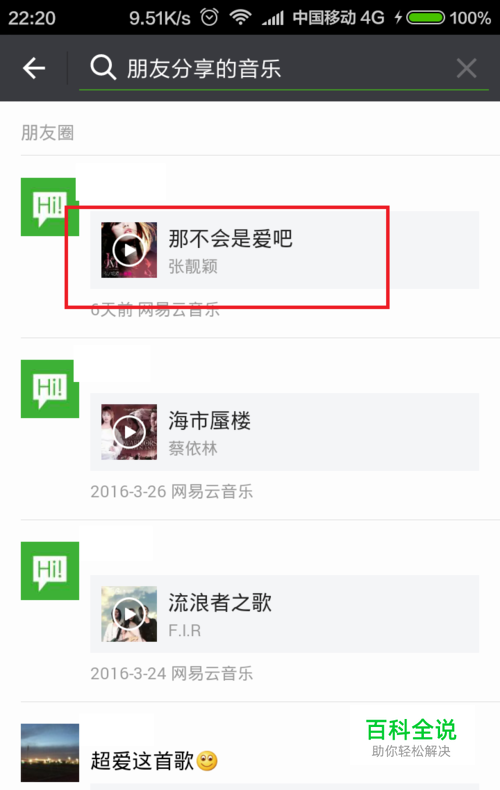Play the song 海市蜃楼
The width and height of the screenshot is (500, 790).
point(129,432)
